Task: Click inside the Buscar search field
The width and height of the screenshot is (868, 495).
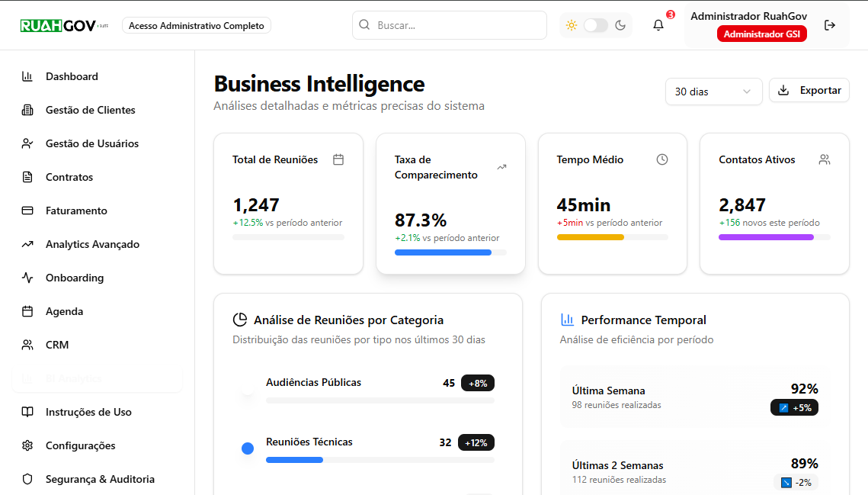Action: [449, 24]
